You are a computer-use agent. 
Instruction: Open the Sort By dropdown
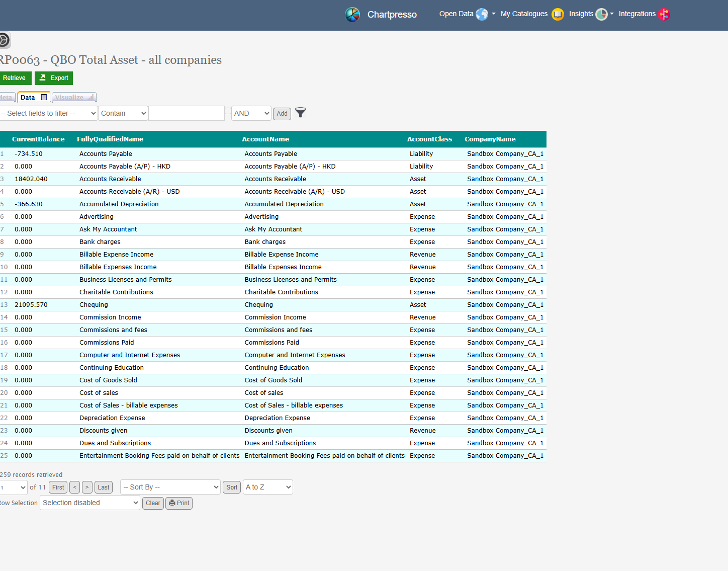(x=170, y=487)
